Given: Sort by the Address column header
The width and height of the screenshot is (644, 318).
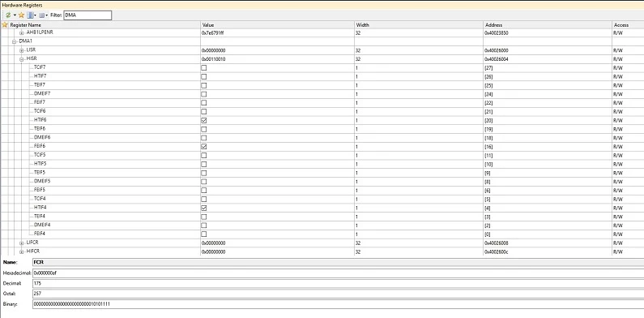Looking at the screenshot, I should pyautogui.click(x=493, y=24).
